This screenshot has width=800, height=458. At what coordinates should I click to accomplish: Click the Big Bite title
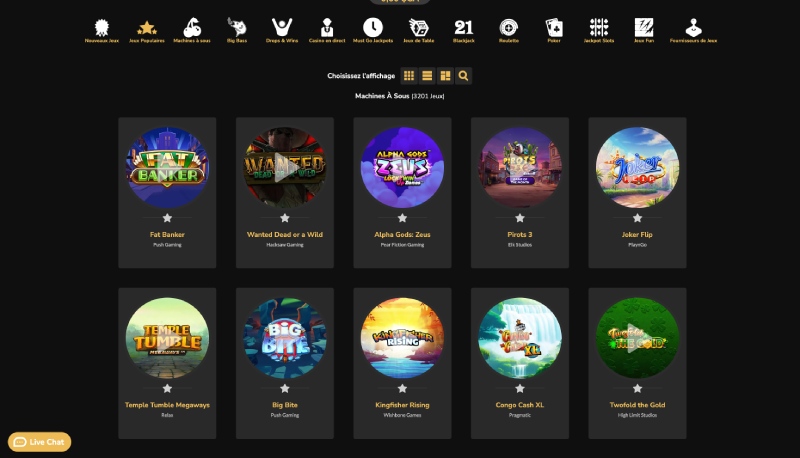coord(285,405)
